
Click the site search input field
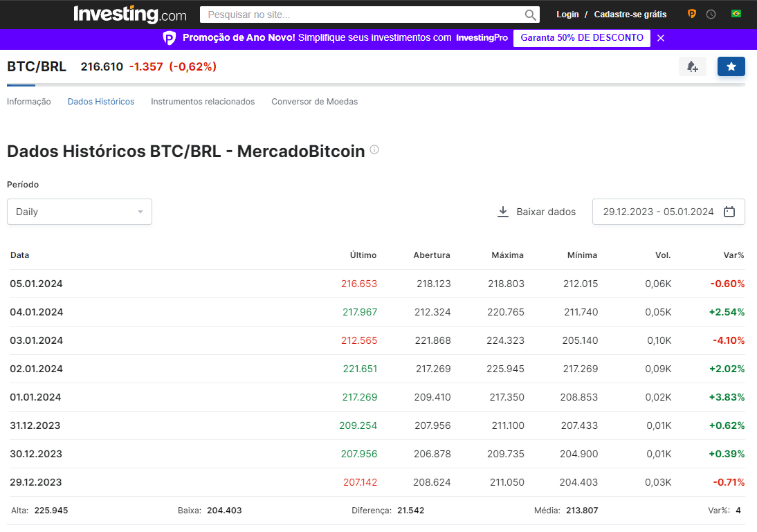(362, 15)
